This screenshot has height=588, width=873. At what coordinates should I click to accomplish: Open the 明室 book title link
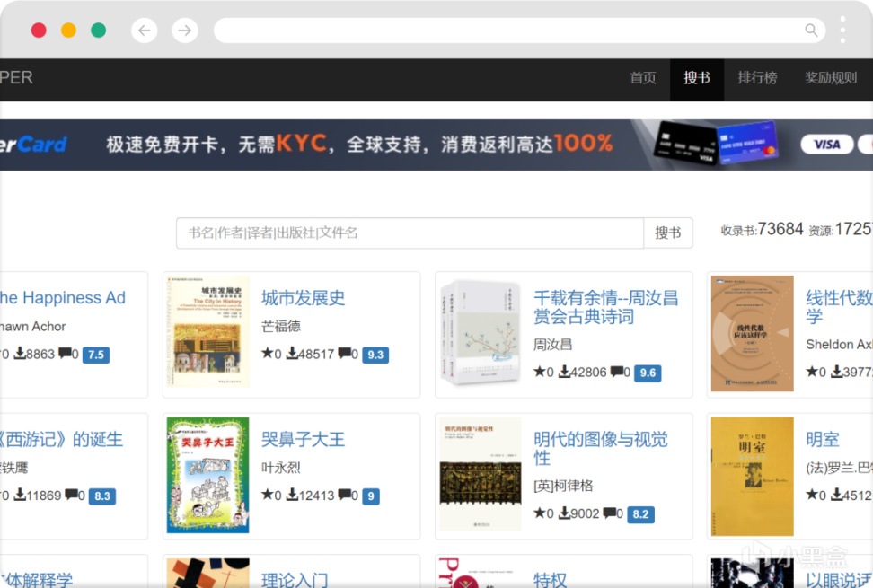point(823,440)
